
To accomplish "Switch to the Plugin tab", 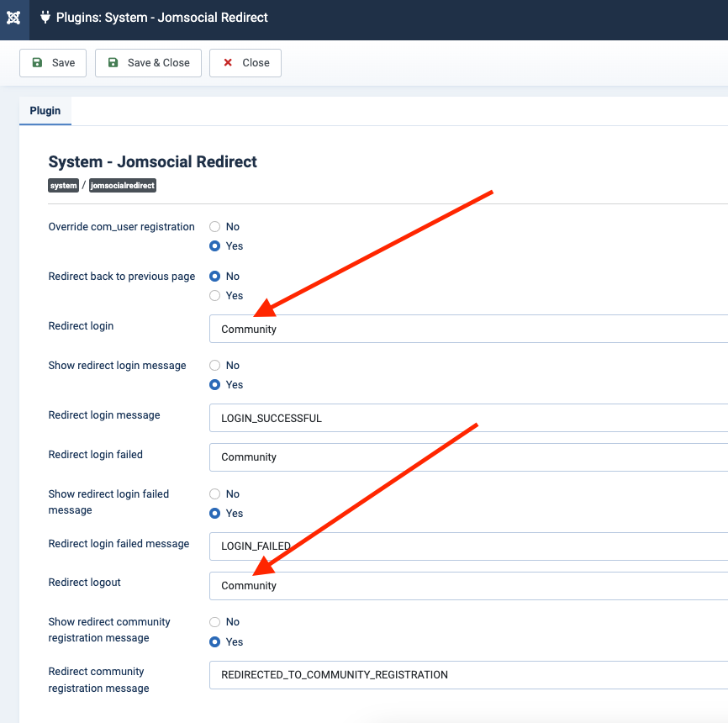I will click(x=45, y=111).
